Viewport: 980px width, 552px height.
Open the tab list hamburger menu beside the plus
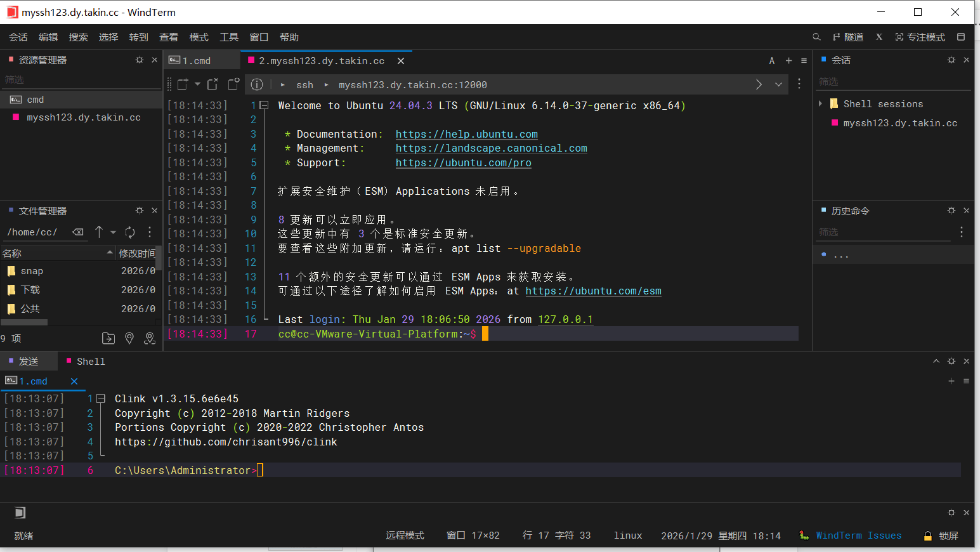pyautogui.click(x=804, y=61)
